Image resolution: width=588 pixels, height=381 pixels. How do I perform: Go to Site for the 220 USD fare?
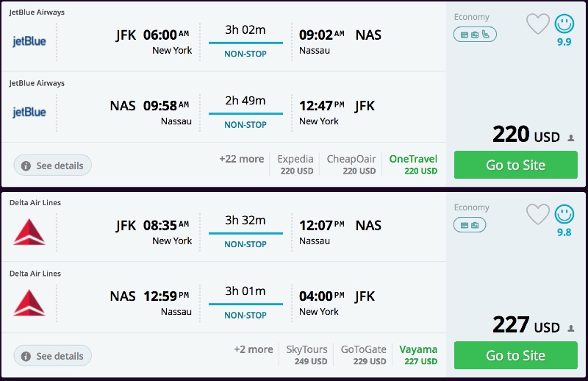515,165
